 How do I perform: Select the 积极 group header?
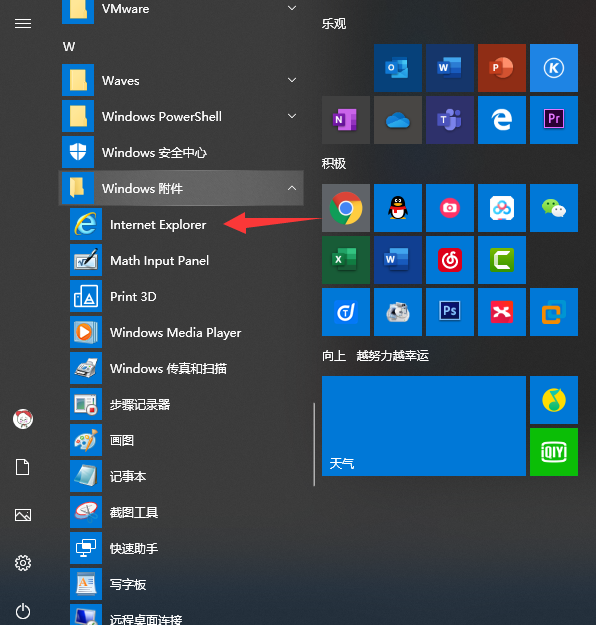click(334, 163)
